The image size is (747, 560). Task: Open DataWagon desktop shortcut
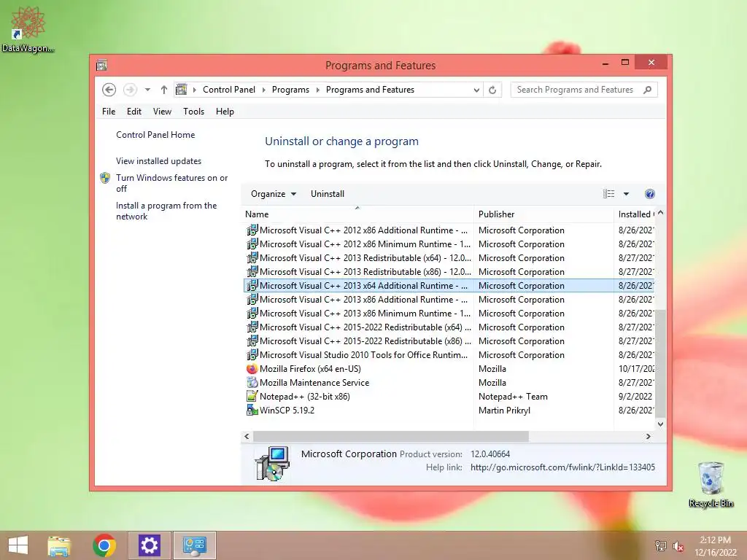tap(28, 29)
